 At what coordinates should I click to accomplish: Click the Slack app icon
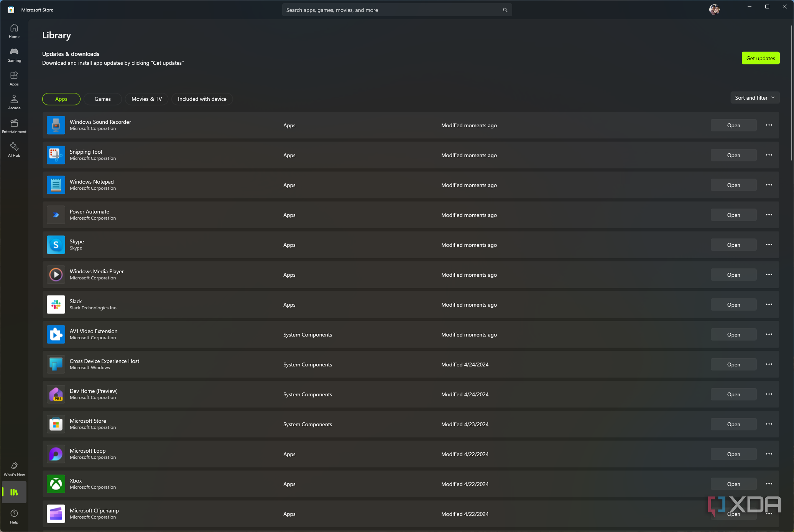click(56, 305)
